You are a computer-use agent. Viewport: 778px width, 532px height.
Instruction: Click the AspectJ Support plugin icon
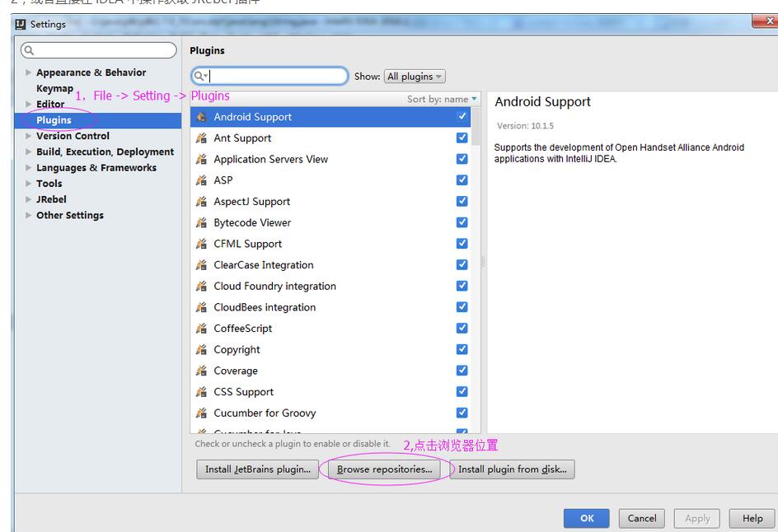pyautogui.click(x=201, y=201)
